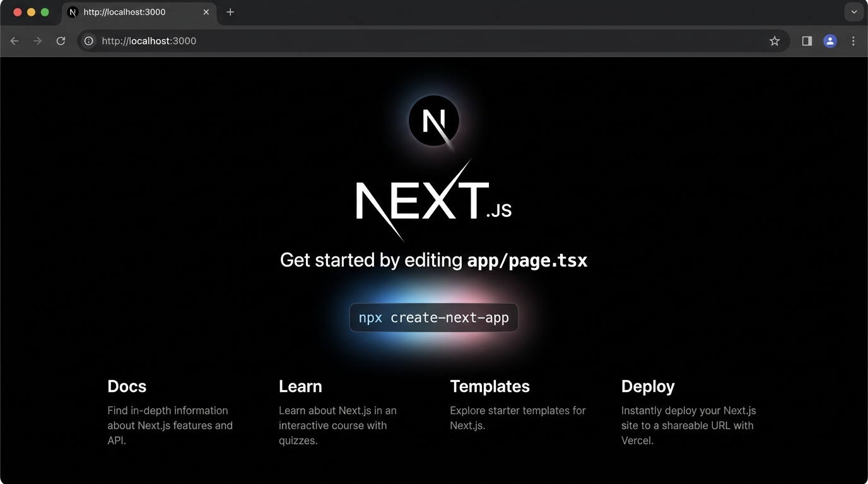This screenshot has height=484, width=868.
Task: Reload the localhost page
Action: point(61,41)
